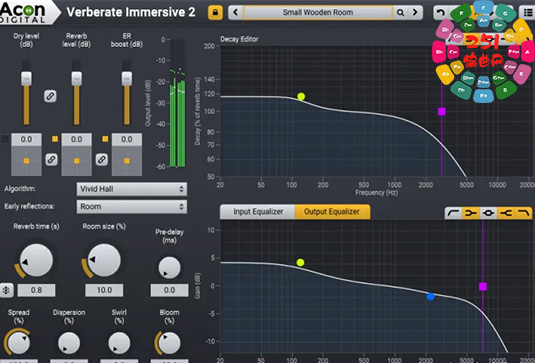Click the Decay Editor heading text

tap(239, 39)
